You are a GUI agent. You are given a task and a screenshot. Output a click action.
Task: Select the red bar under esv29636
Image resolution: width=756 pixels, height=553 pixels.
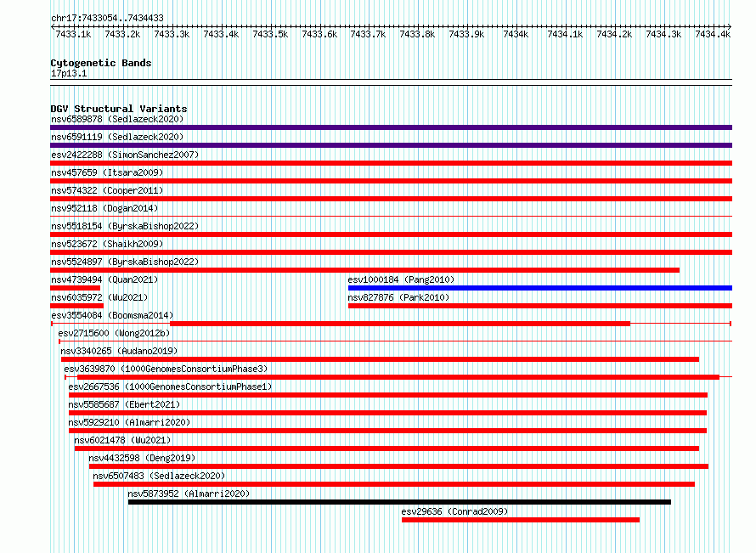(x=521, y=520)
